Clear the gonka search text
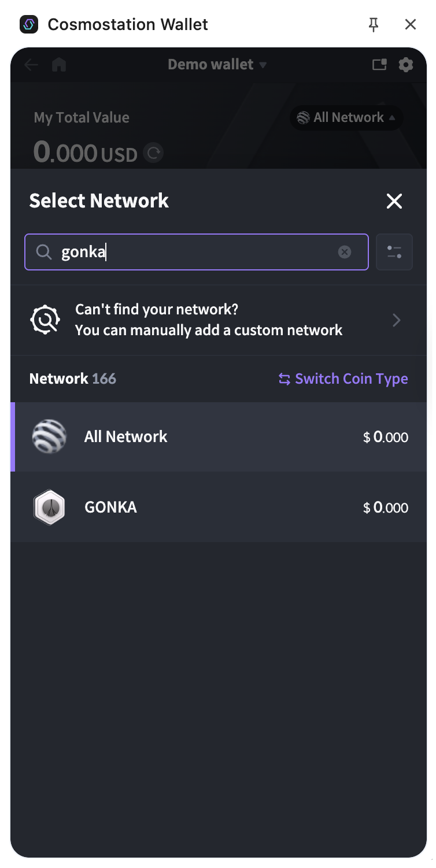The width and height of the screenshot is (436, 868). (345, 252)
